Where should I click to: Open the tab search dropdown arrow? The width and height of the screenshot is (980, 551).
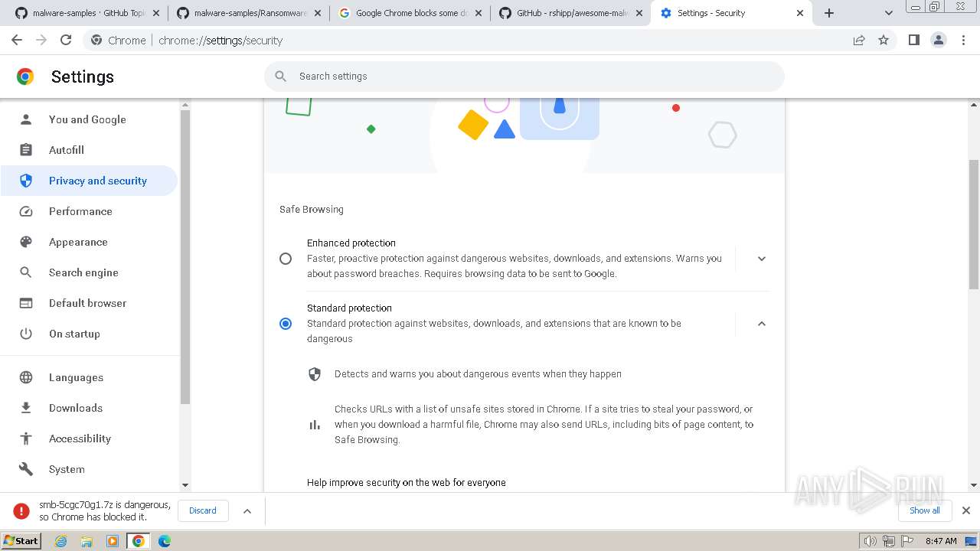[x=889, y=13]
